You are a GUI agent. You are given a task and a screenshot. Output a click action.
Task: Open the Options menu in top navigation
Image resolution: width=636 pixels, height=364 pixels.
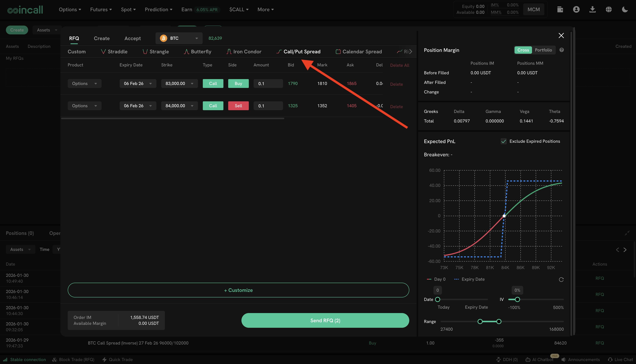(x=70, y=10)
